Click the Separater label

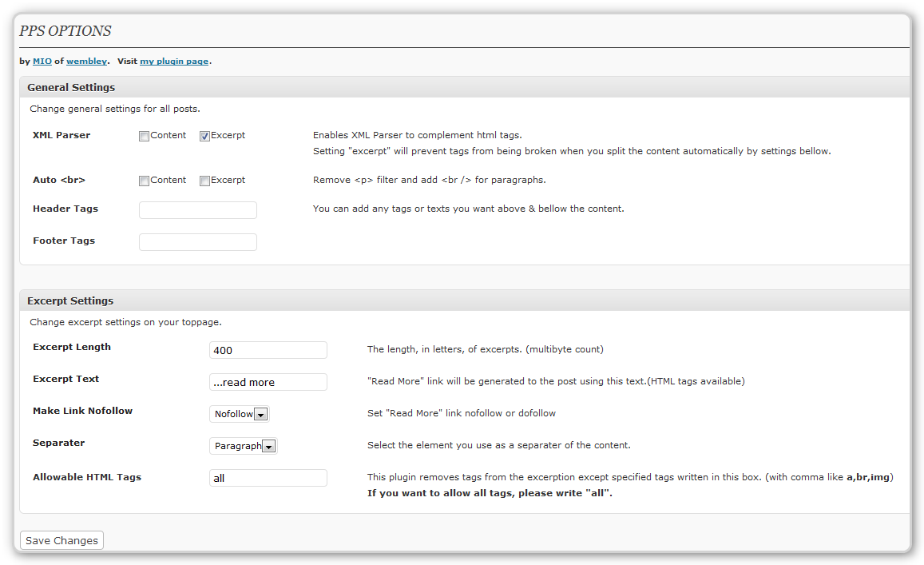tap(59, 443)
